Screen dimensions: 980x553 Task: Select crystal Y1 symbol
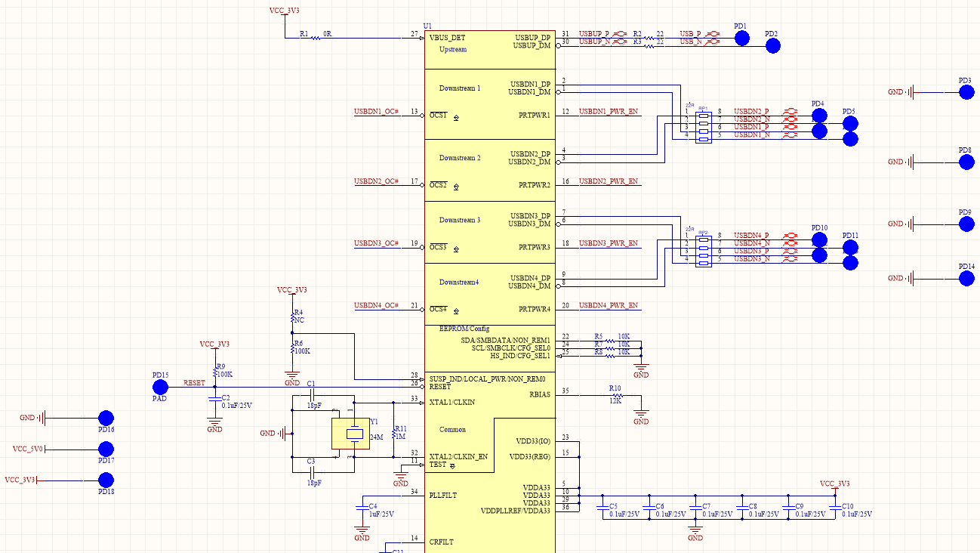point(351,434)
